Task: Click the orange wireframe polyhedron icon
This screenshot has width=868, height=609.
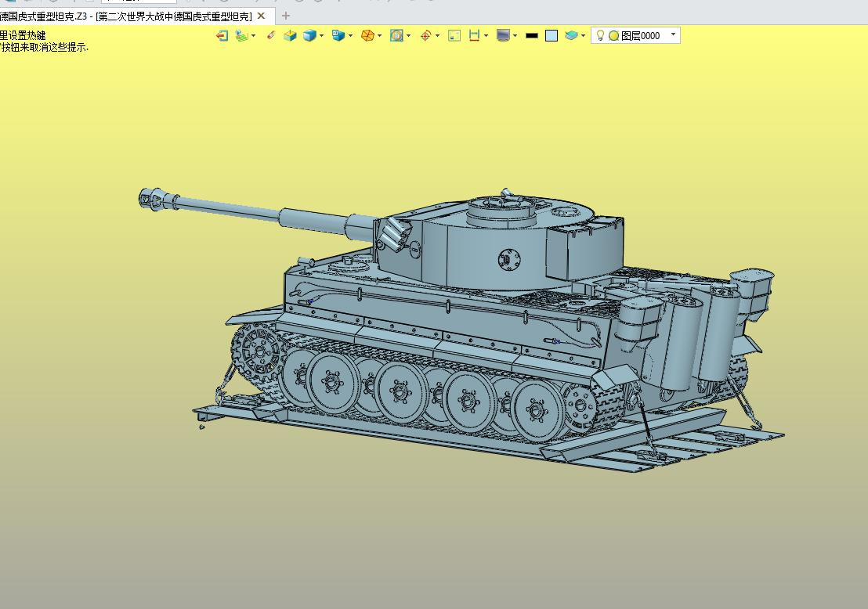Action: click(x=367, y=35)
